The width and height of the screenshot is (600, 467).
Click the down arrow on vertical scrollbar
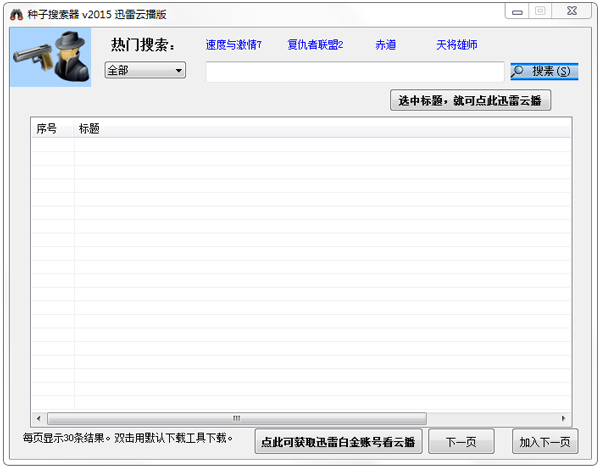(x=565, y=405)
